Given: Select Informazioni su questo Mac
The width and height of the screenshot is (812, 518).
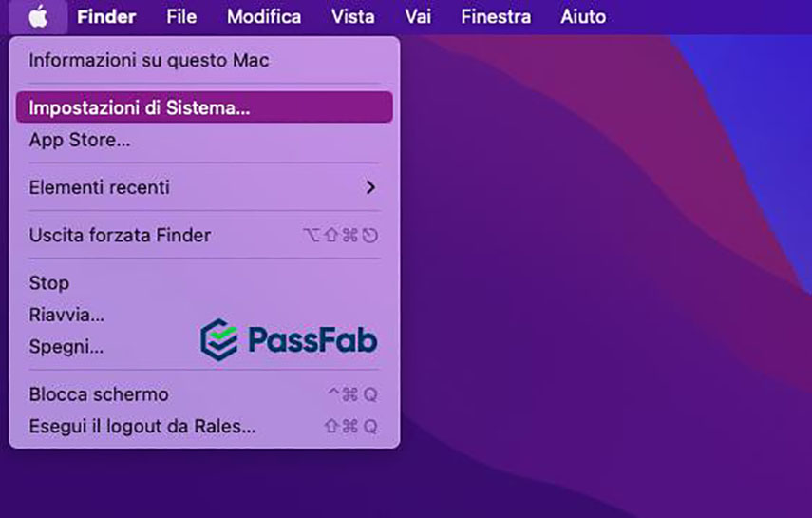Looking at the screenshot, I should (x=149, y=61).
